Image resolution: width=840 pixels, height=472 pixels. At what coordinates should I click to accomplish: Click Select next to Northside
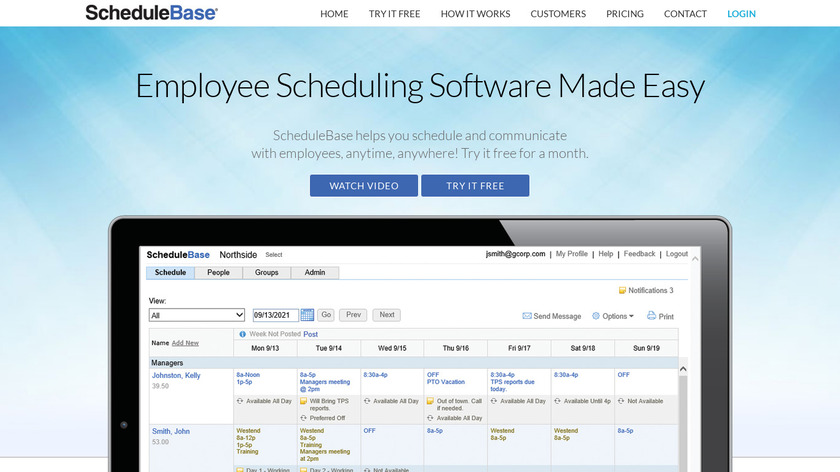(274, 255)
